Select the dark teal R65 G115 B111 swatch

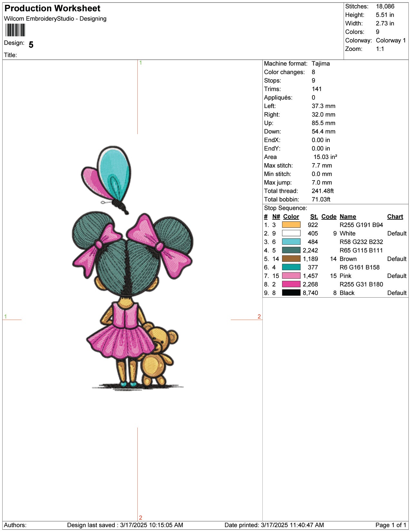(291, 250)
